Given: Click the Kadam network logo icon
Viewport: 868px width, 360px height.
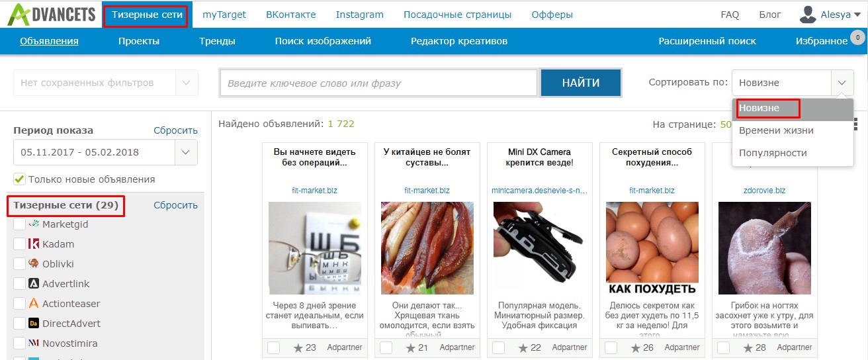Looking at the screenshot, I should (34, 244).
